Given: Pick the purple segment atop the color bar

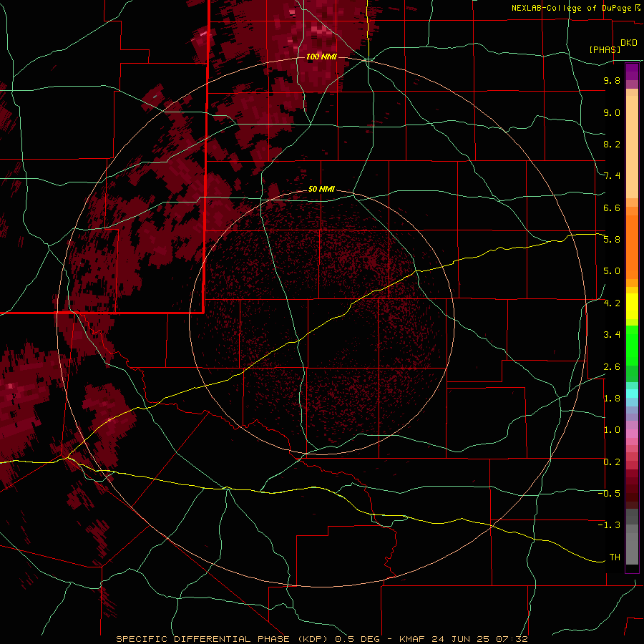Looking at the screenshot, I should click(632, 72).
